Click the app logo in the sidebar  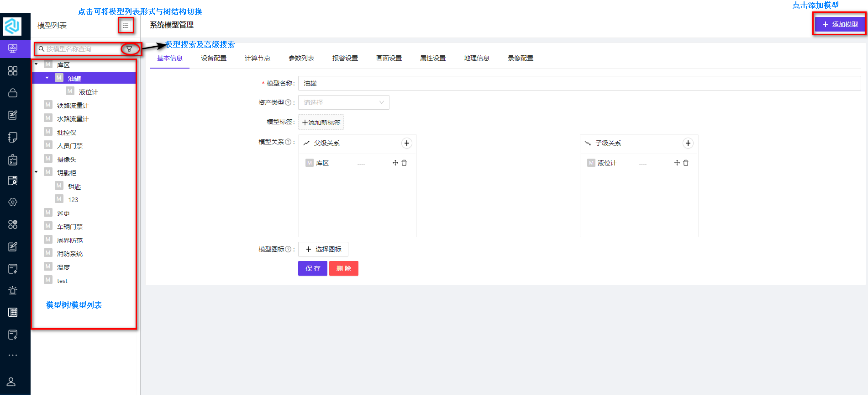click(12, 26)
